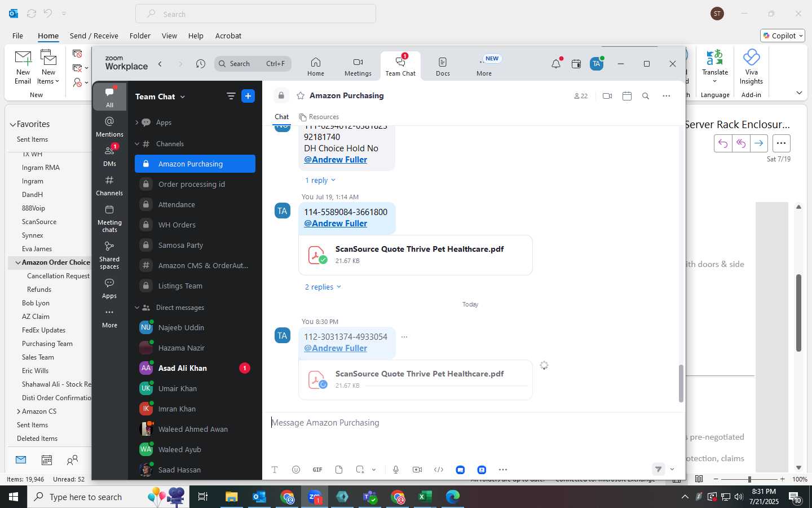Viewport: 812px width, 508px height.
Task: Open Excel from Windows taskbar
Action: pyautogui.click(x=425, y=497)
